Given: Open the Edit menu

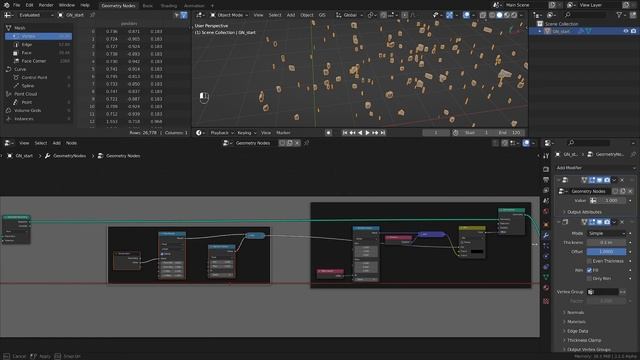Looking at the screenshot, I should (29, 5).
